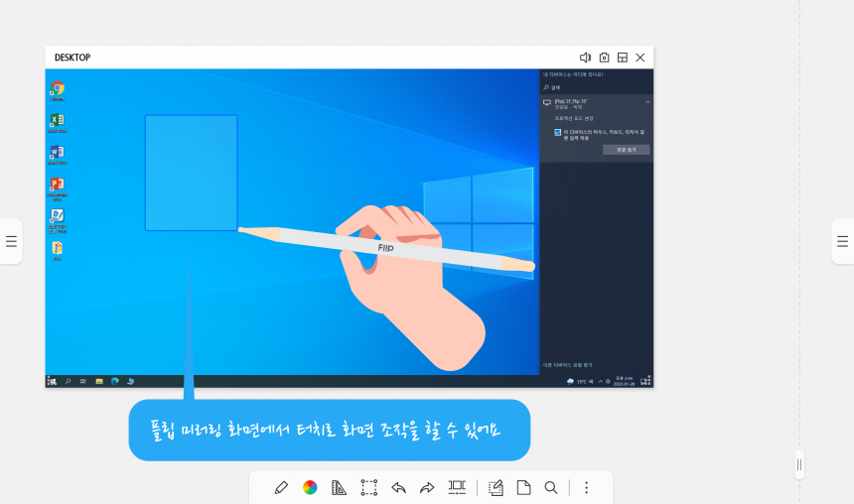The width and height of the screenshot is (854, 504).
Task: Click the magnifier search icon in toolbar
Action: (551, 488)
